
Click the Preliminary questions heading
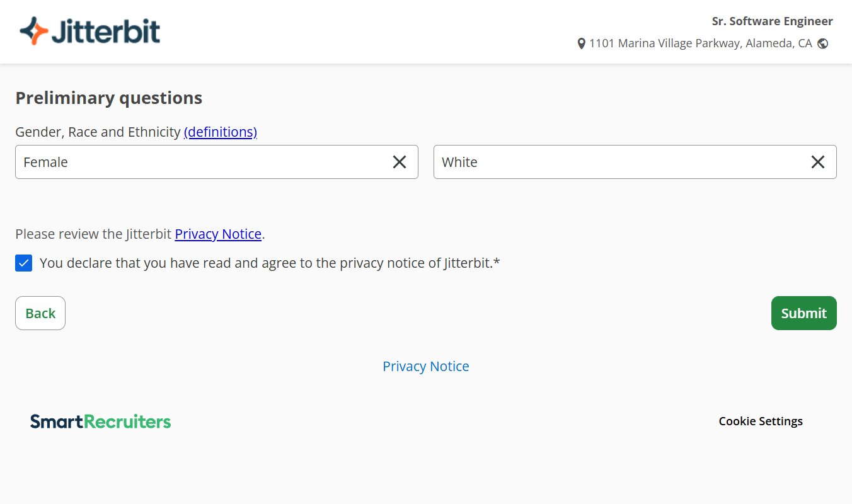pyautogui.click(x=109, y=98)
